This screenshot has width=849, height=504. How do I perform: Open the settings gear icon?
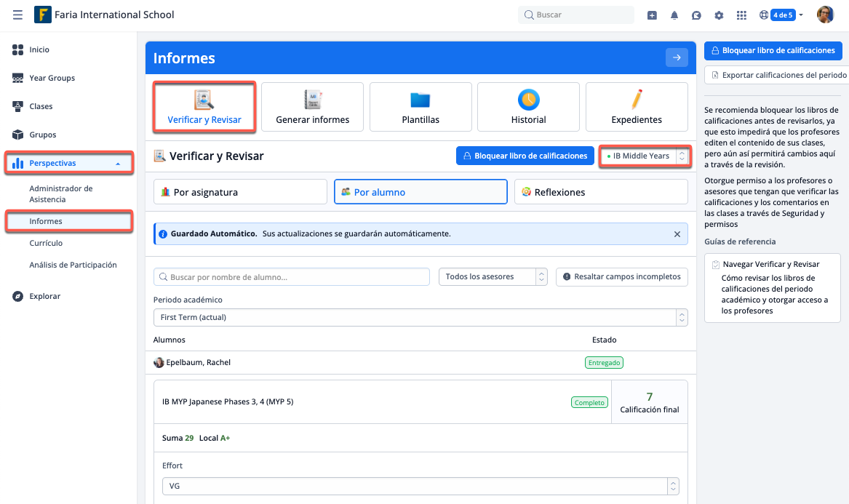719,15
